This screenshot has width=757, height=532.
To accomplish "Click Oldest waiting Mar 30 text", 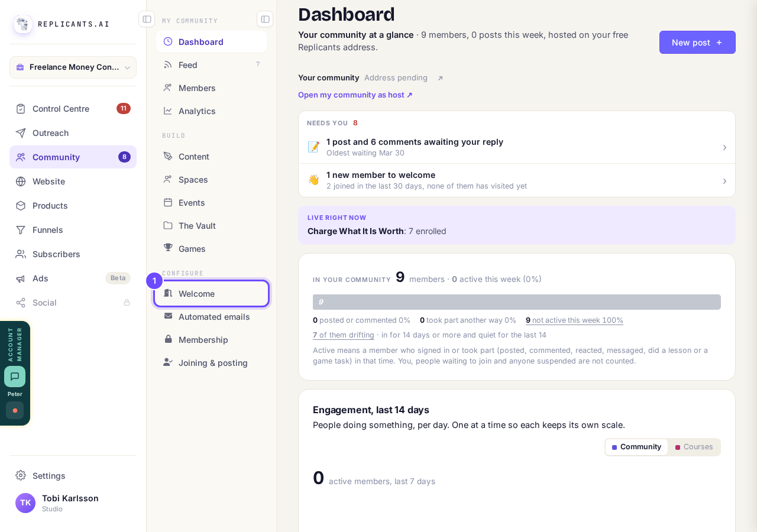I will pos(365,153).
